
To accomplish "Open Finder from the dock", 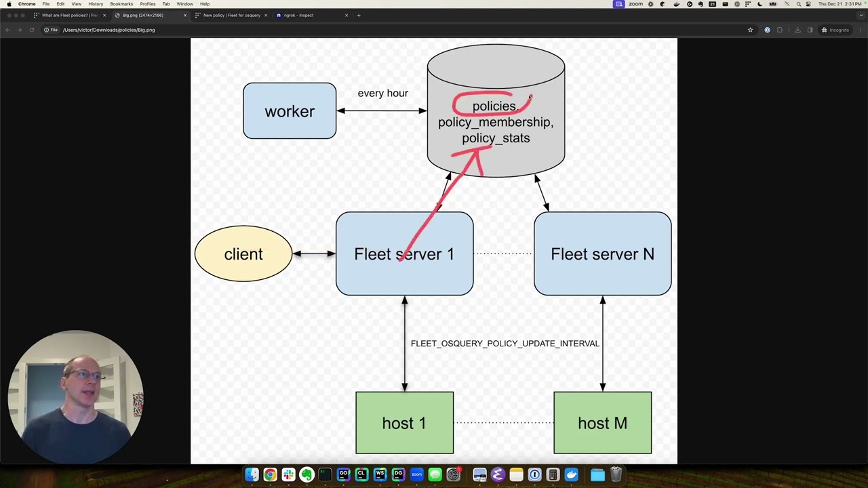I will (x=252, y=474).
